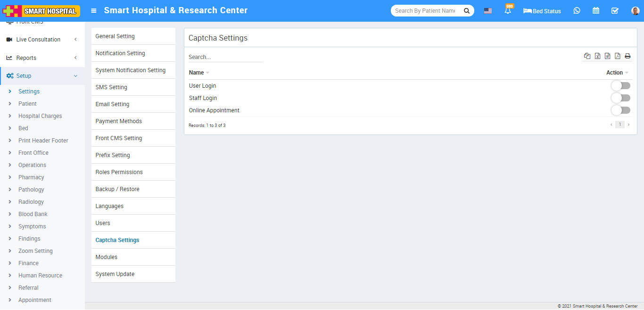The image size is (644, 310).
Task: Enable captcha for Staff Login
Action: [x=620, y=98]
